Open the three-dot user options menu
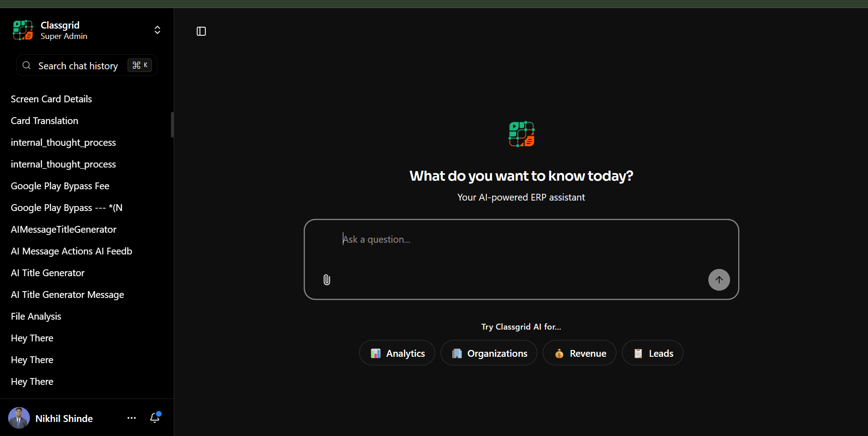The width and height of the screenshot is (868, 436). point(132,418)
